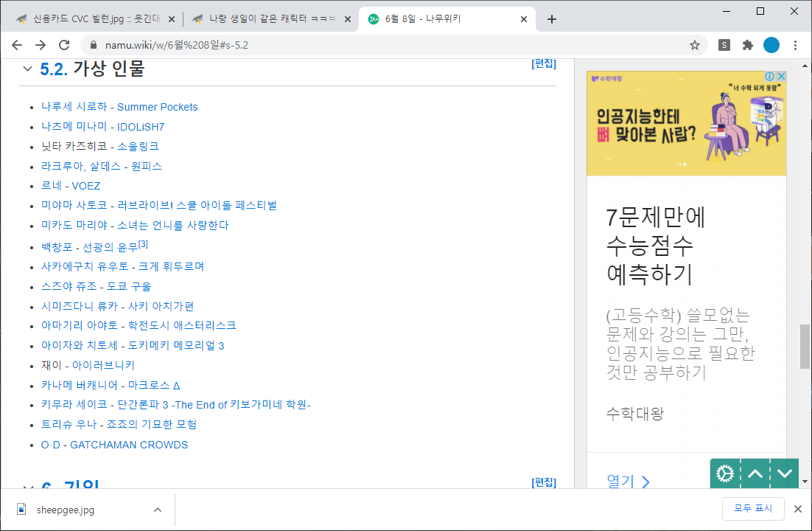
Task: Close the ad with the X icon
Action: (782, 76)
